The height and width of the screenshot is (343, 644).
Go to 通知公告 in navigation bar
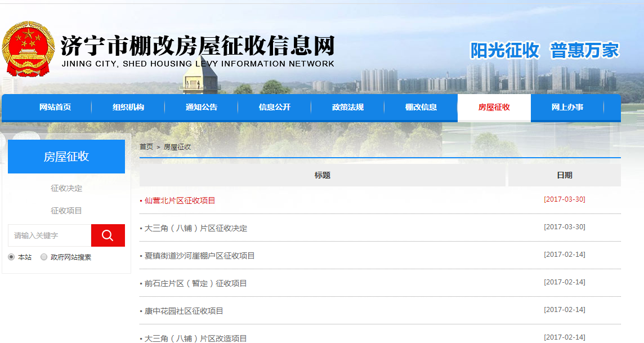click(x=202, y=107)
